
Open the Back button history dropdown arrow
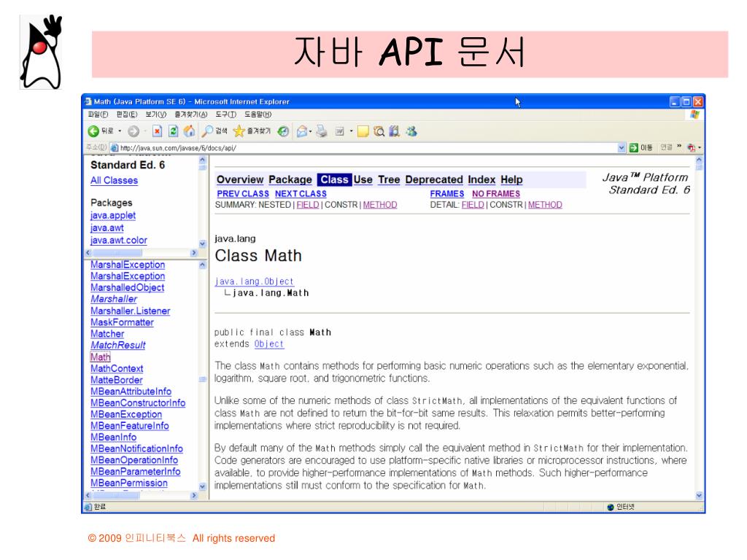pyautogui.click(x=120, y=131)
